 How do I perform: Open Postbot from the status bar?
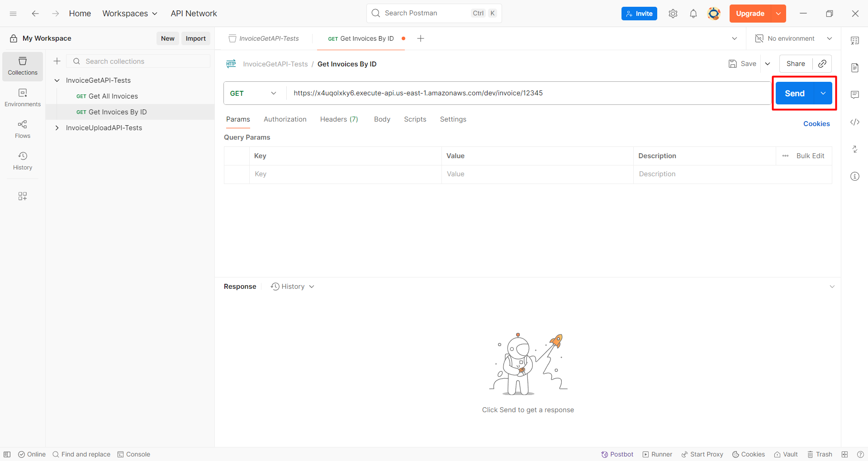[x=617, y=454]
